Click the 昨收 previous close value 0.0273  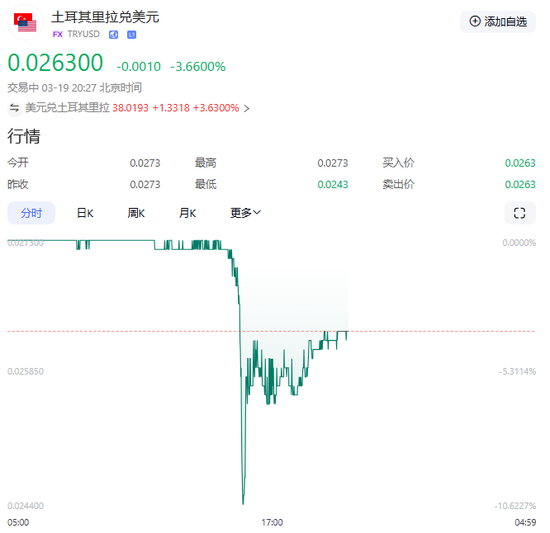point(145,184)
